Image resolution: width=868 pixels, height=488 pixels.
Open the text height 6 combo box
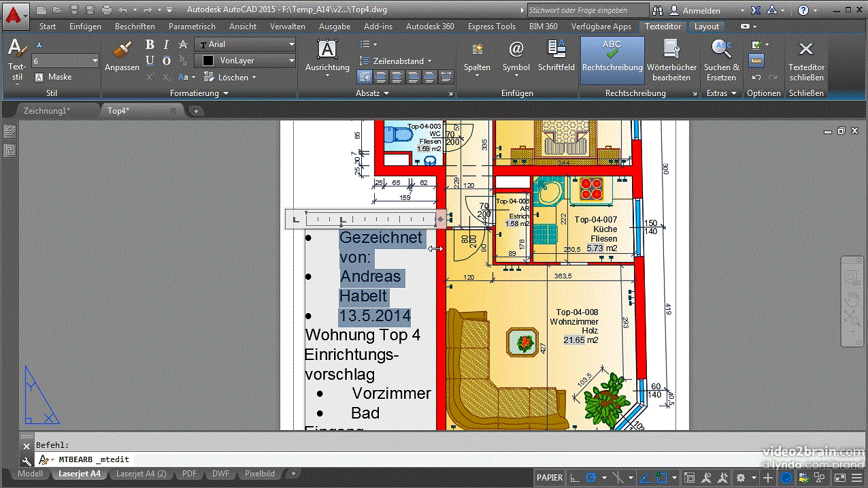point(66,61)
